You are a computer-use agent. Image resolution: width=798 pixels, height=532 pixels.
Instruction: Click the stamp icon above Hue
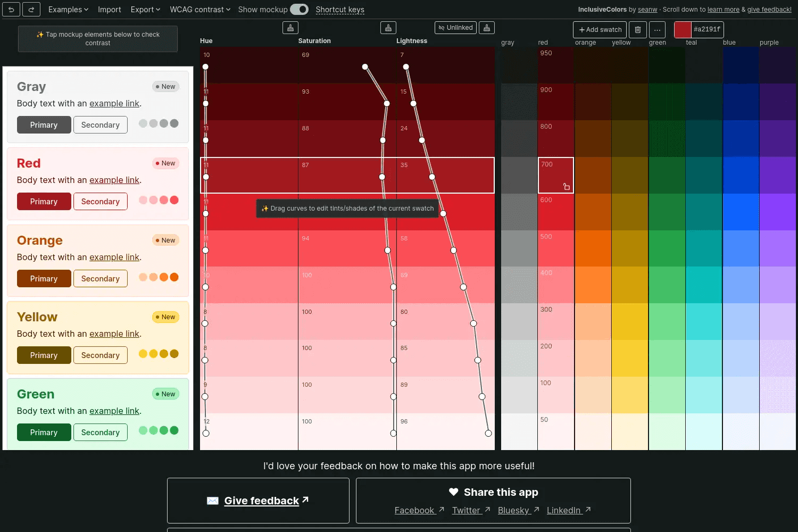290,28
